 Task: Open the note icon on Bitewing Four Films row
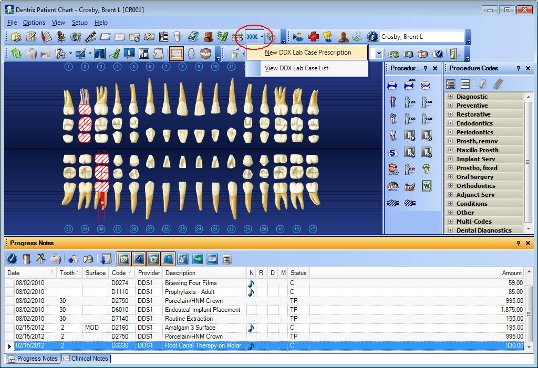click(x=251, y=283)
